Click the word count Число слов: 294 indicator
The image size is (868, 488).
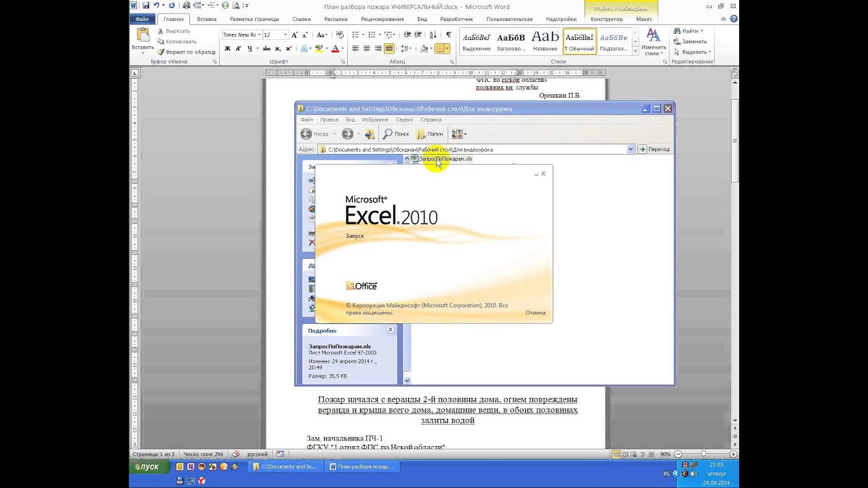tap(203, 454)
